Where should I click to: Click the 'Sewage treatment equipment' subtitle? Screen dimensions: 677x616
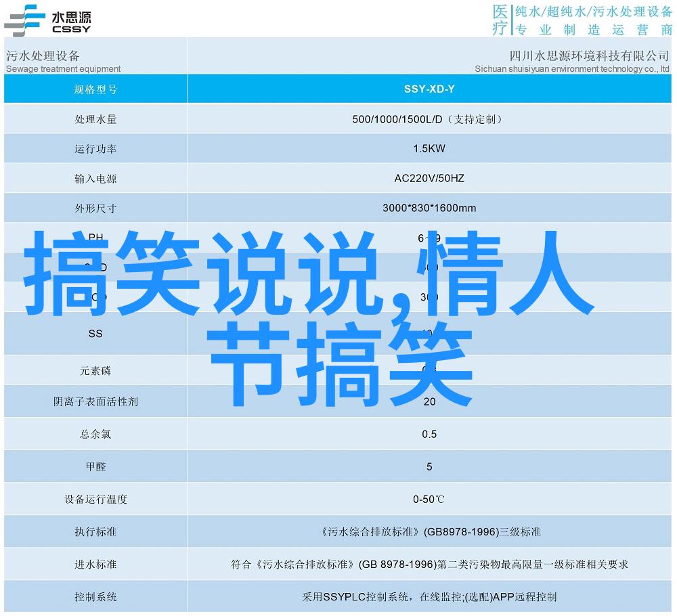pyautogui.click(x=63, y=68)
